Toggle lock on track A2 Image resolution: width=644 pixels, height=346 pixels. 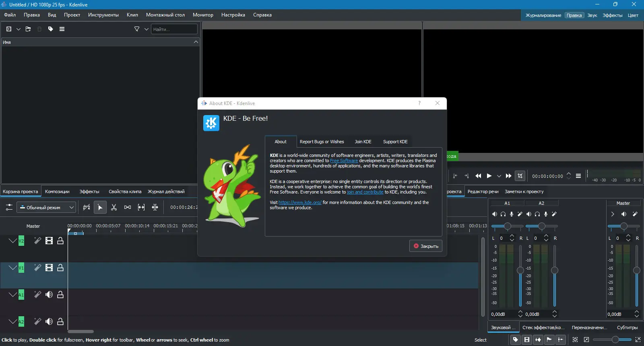pyautogui.click(x=60, y=321)
